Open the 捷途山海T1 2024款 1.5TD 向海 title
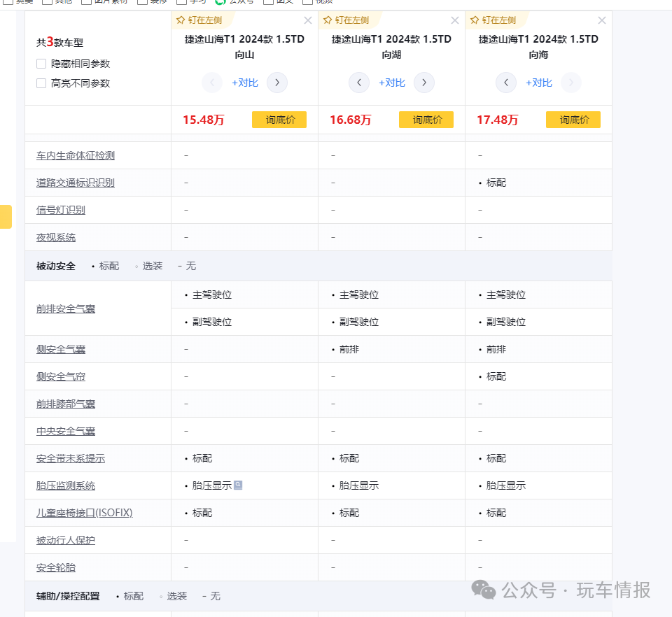The height and width of the screenshot is (617, 672). (539, 47)
